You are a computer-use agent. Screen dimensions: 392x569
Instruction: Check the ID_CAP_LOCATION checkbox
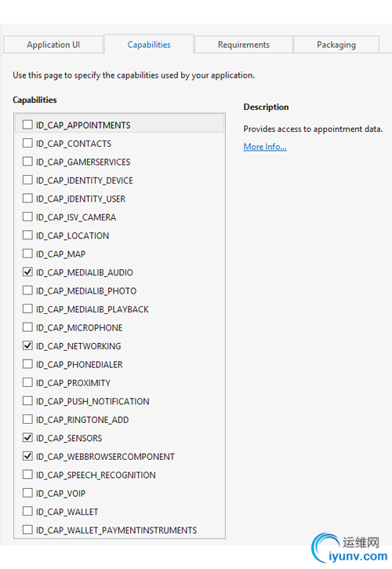27,235
